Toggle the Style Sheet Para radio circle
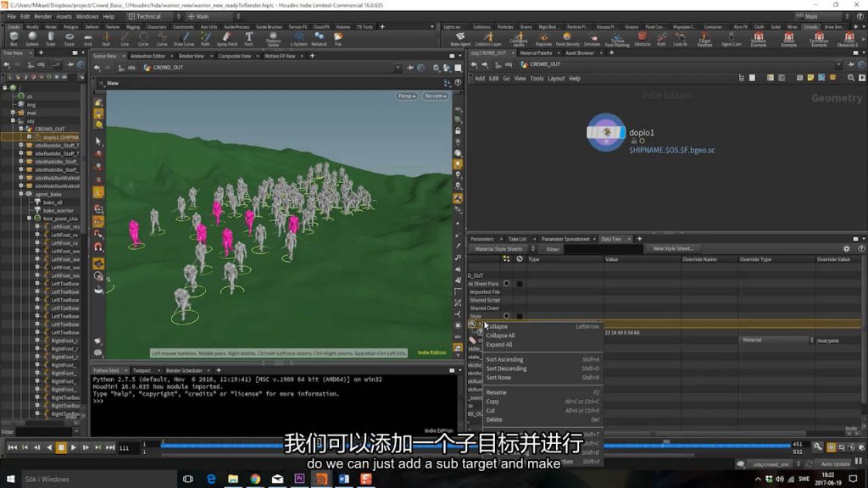Screen dimensions: 868x488 click(507, 283)
